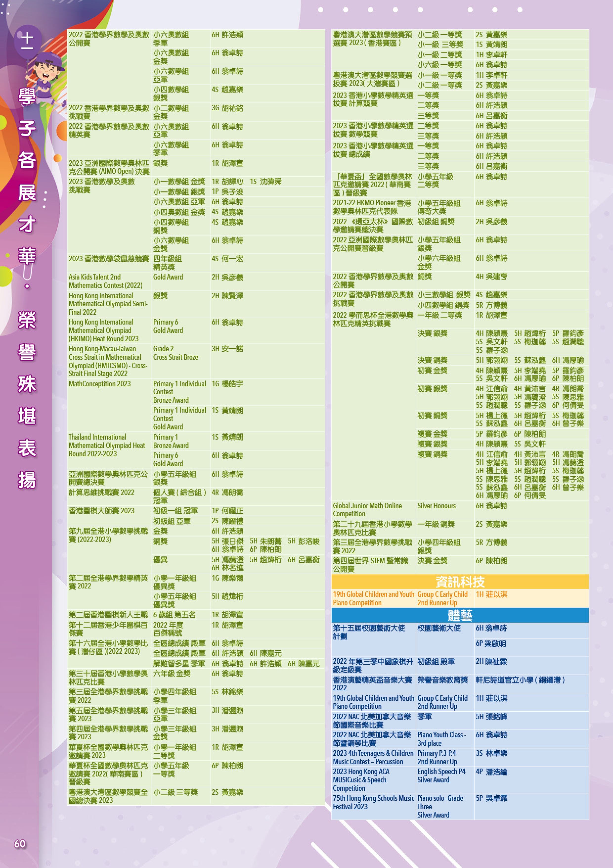Viewport: 613px width, 868px height.
Task: Click student name 3S 林卓樂
Action: pyautogui.click(x=491, y=753)
